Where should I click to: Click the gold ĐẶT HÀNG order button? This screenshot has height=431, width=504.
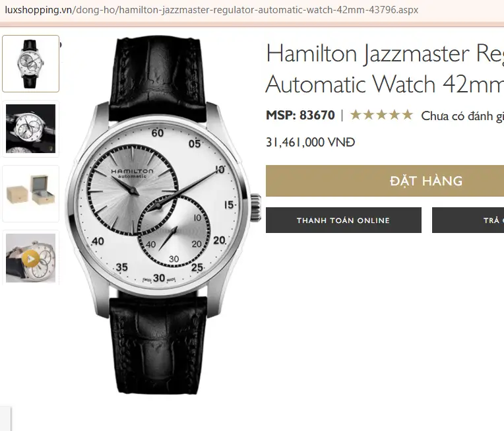pyautogui.click(x=385, y=181)
